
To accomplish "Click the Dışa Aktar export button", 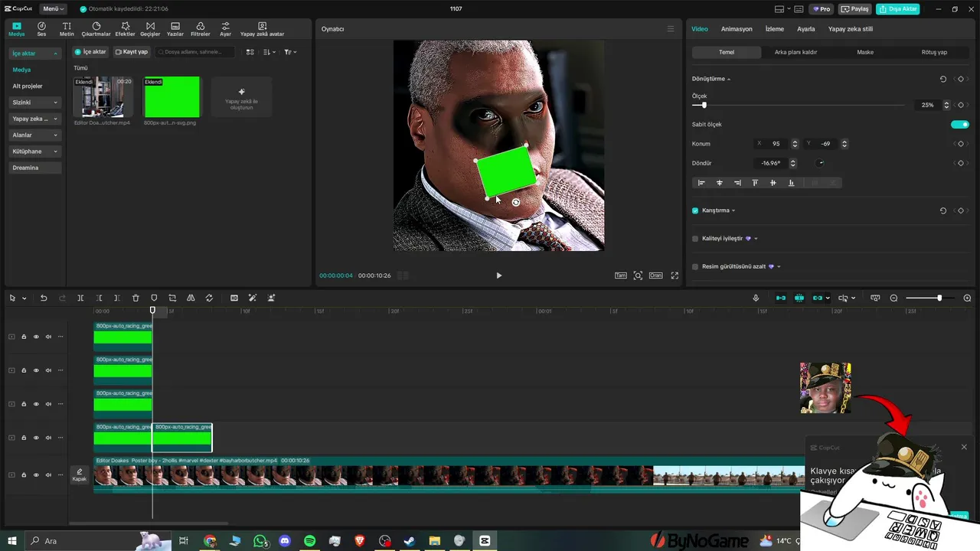I will point(898,9).
